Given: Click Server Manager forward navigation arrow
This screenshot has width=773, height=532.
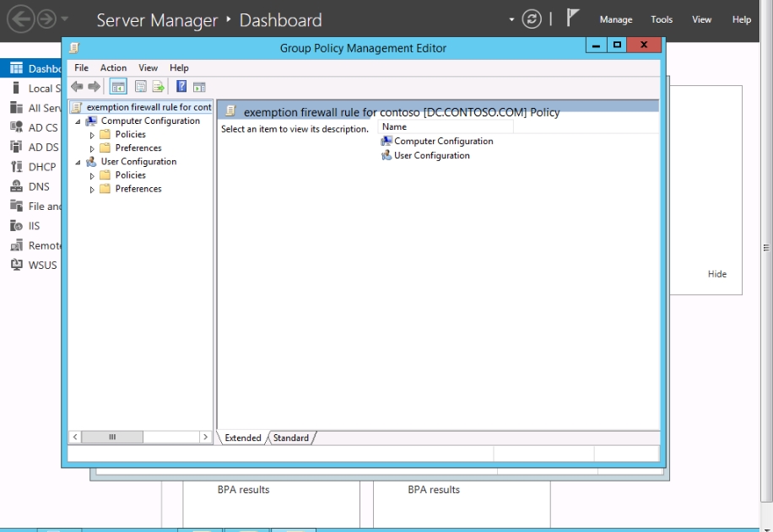Looking at the screenshot, I should pos(46,19).
